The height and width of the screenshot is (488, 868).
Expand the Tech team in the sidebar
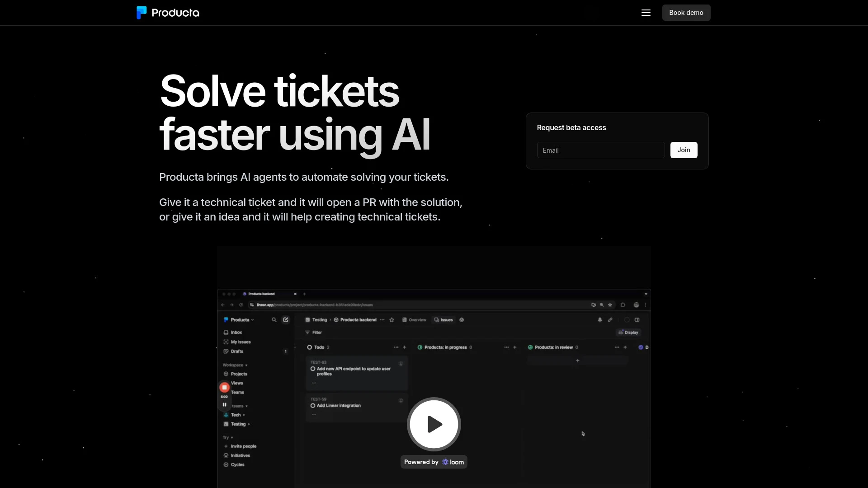pyautogui.click(x=244, y=415)
